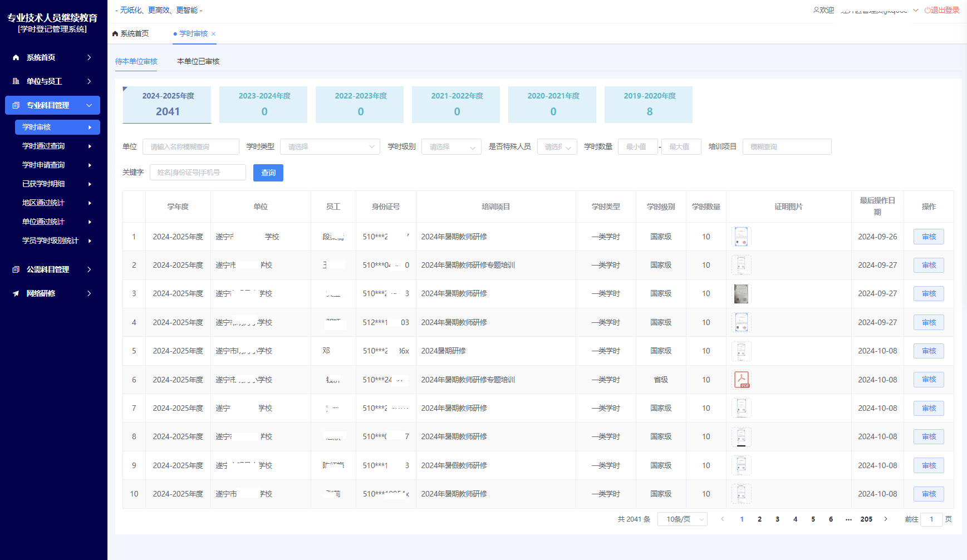Click 审核 button in row 6

coord(929,380)
